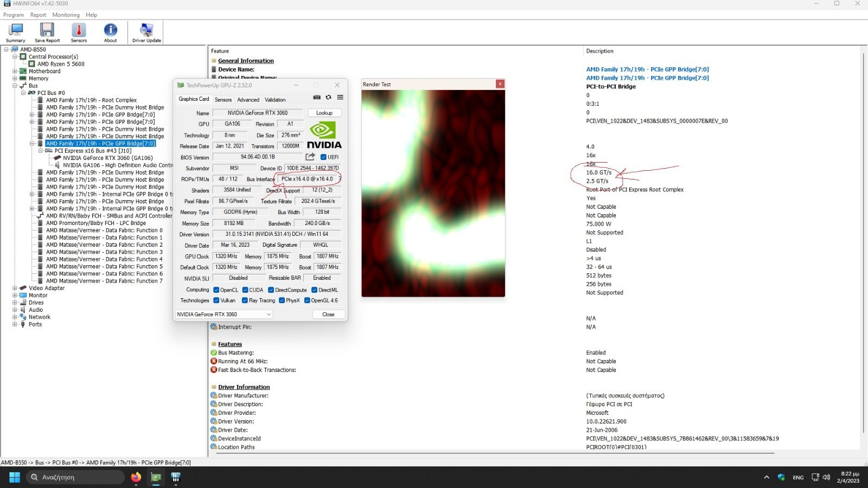The width and height of the screenshot is (868, 488).
Task: Click the Interrupt Pin row icon
Action: click(214, 327)
